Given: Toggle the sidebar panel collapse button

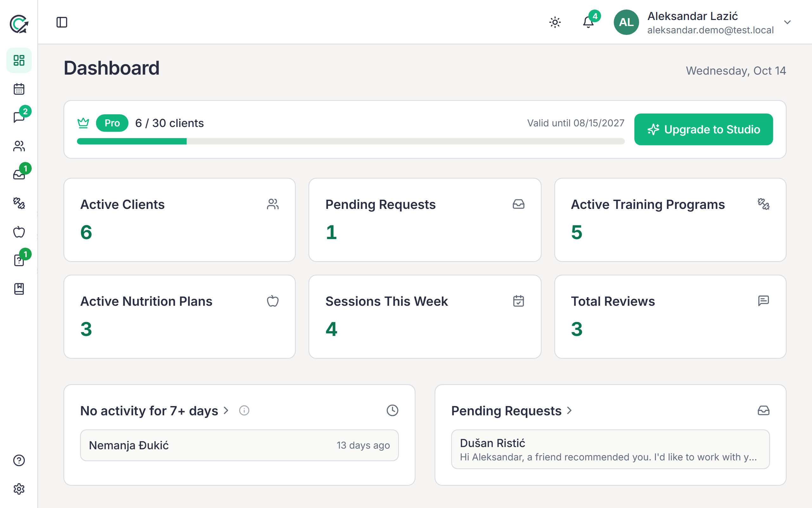Looking at the screenshot, I should [x=62, y=22].
